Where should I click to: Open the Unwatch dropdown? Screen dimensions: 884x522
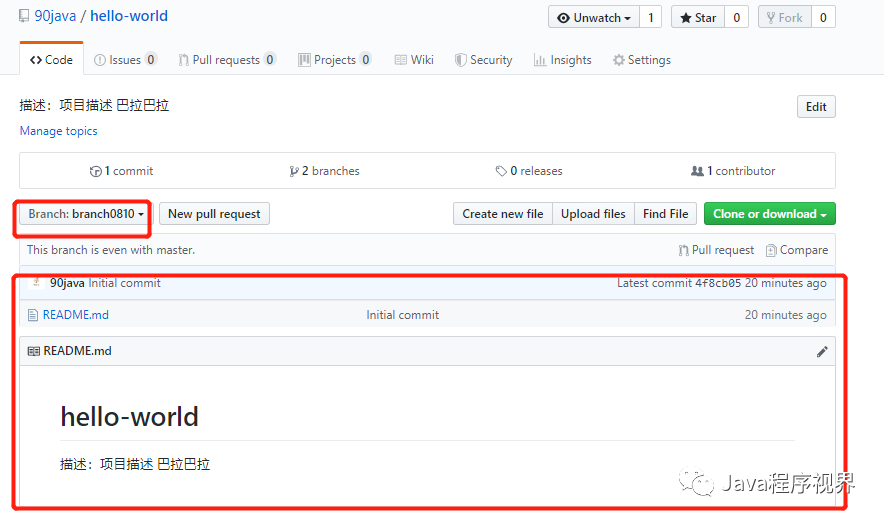click(594, 17)
